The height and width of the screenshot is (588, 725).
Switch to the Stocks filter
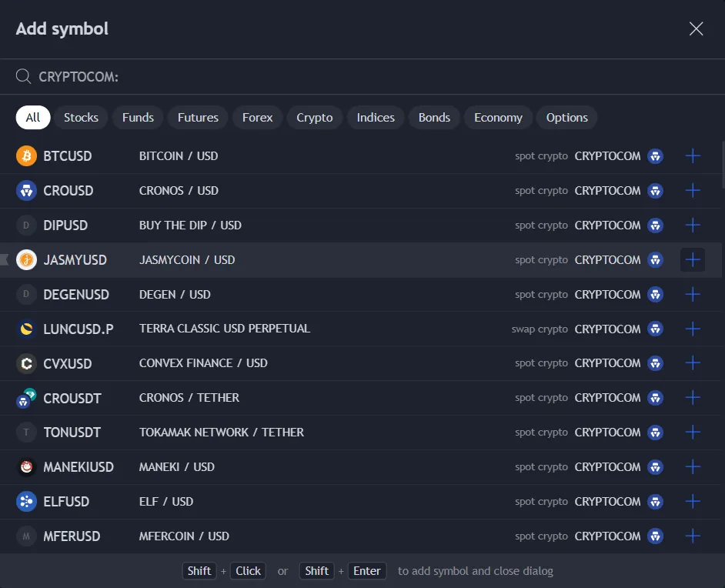[81, 118]
